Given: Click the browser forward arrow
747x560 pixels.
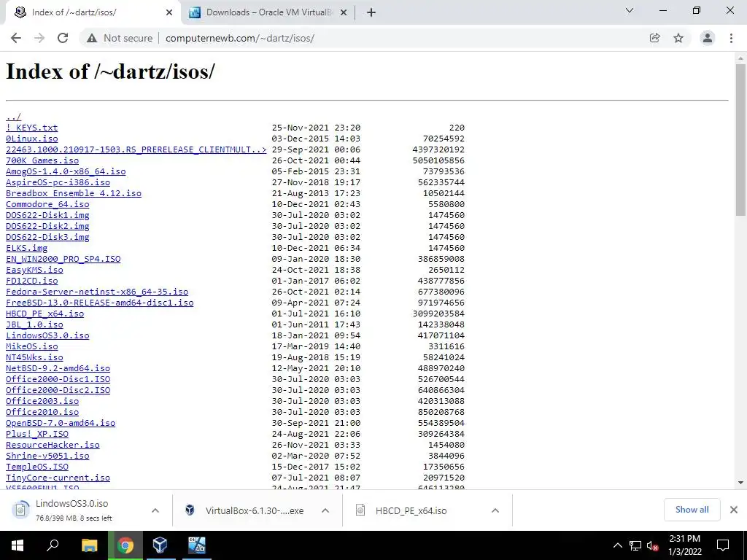Looking at the screenshot, I should click(x=39, y=38).
